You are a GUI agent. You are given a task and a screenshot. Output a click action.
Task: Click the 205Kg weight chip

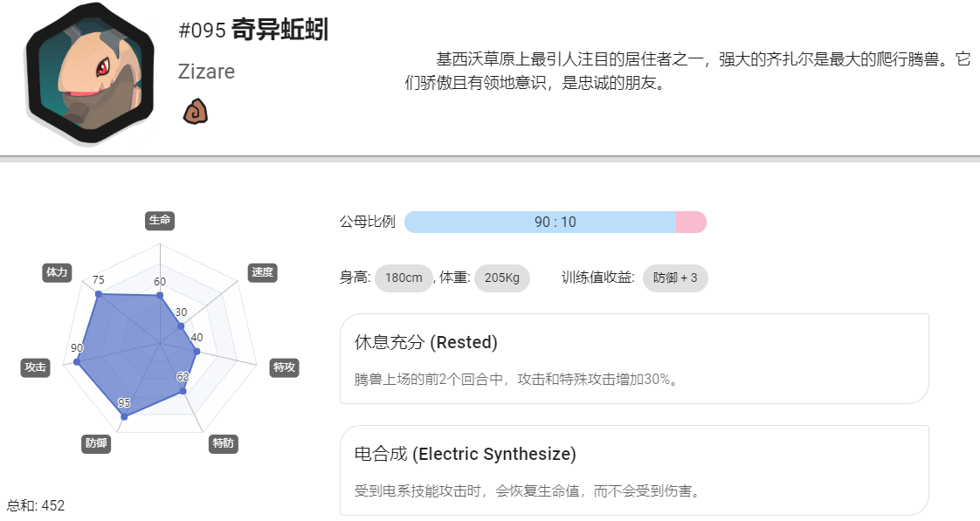pyautogui.click(x=502, y=278)
